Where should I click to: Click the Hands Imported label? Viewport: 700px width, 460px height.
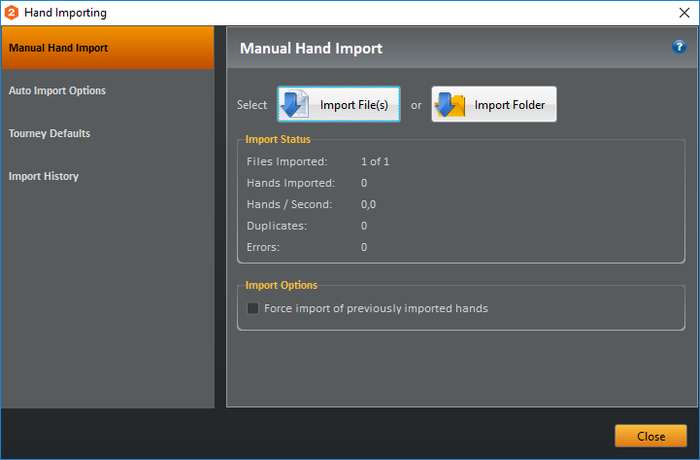pos(291,183)
